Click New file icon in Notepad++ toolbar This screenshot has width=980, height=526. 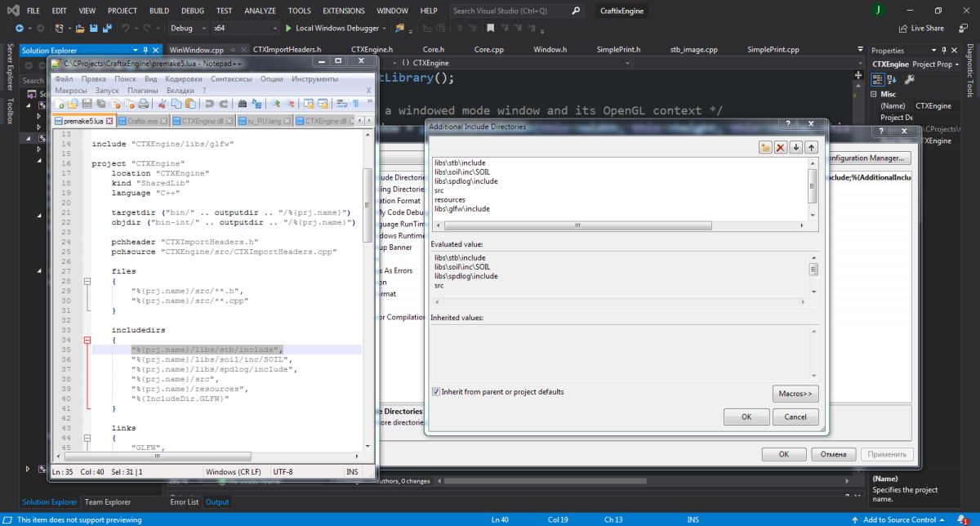pos(60,104)
